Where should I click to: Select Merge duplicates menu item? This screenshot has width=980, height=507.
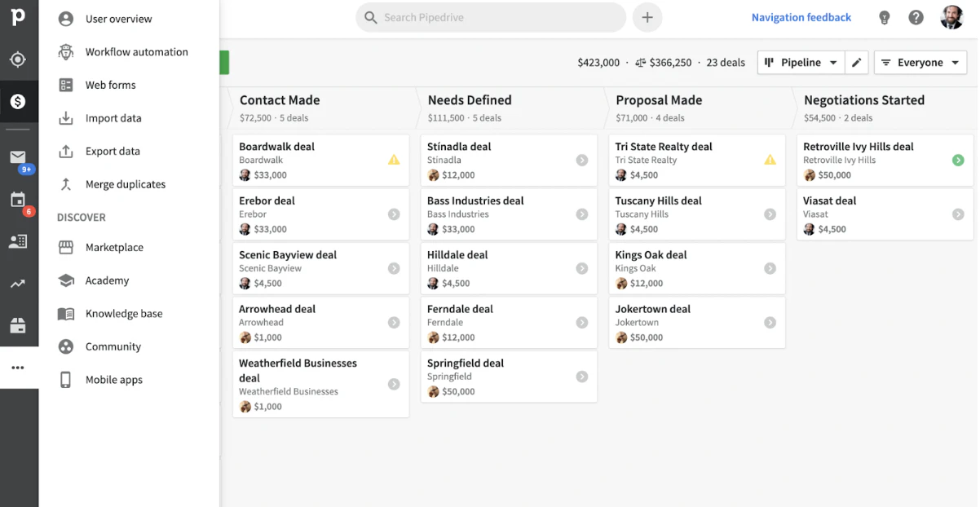[129, 184]
